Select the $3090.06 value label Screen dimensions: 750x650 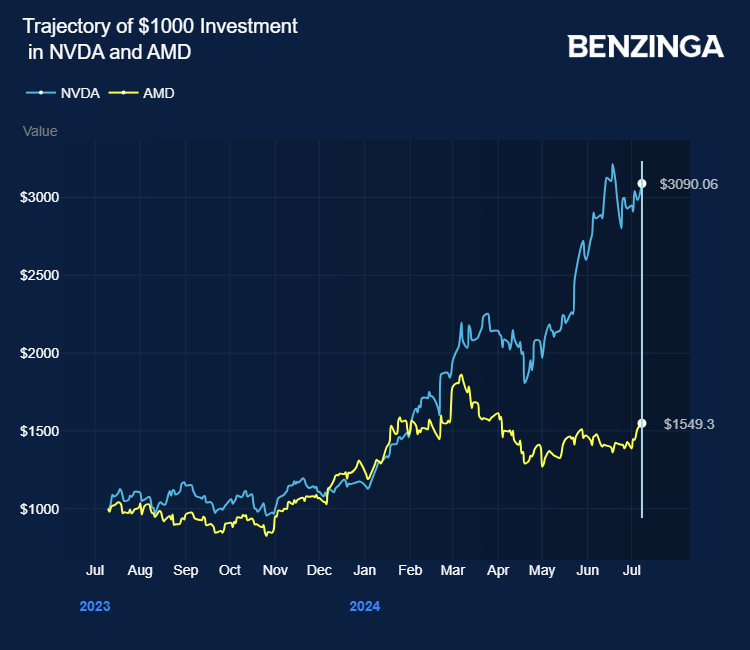pyautogui.click(x=689, y=184)
